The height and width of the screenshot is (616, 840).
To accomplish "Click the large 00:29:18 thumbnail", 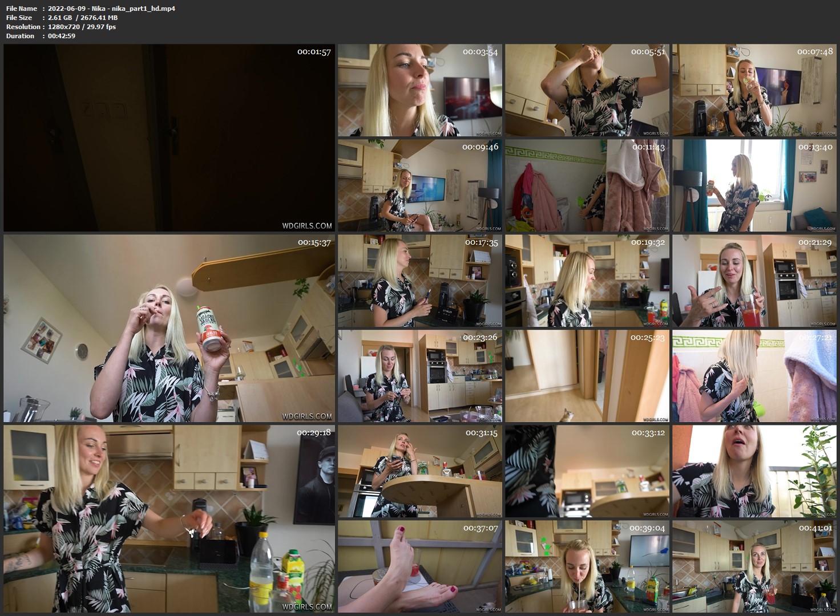I will pyautogui.click(x=169, y=518).
